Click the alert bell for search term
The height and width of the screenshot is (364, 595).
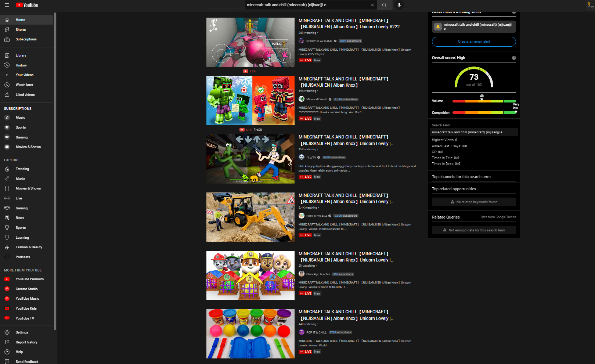[438, 26]
